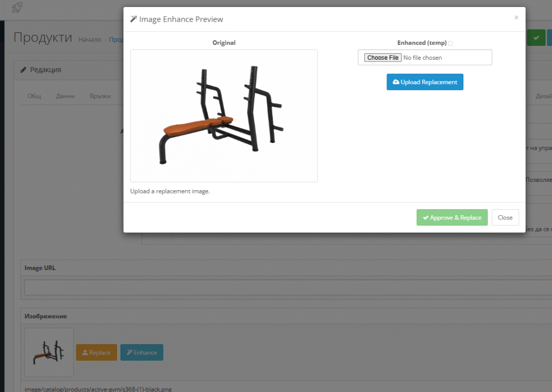Click the green checkmark save button
The image size is (552, 392).
pos(536,38)
